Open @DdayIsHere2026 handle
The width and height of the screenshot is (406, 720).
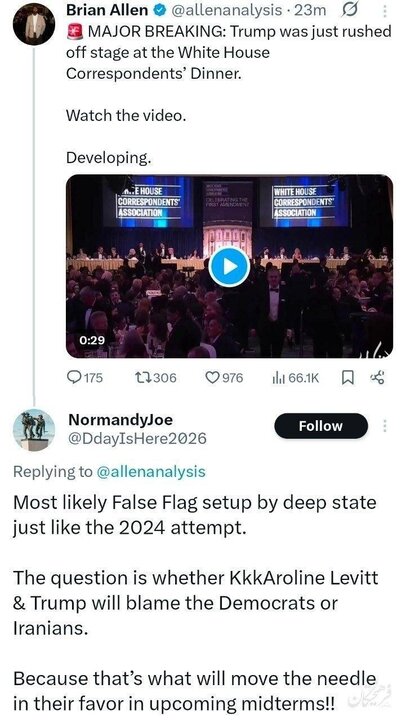click(137, 439)
